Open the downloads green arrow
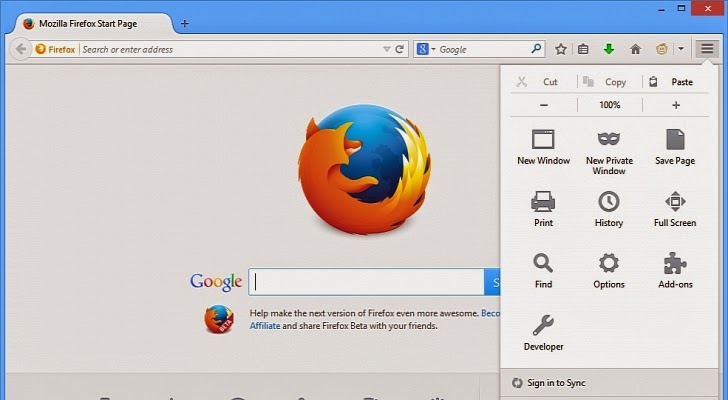 609,49
